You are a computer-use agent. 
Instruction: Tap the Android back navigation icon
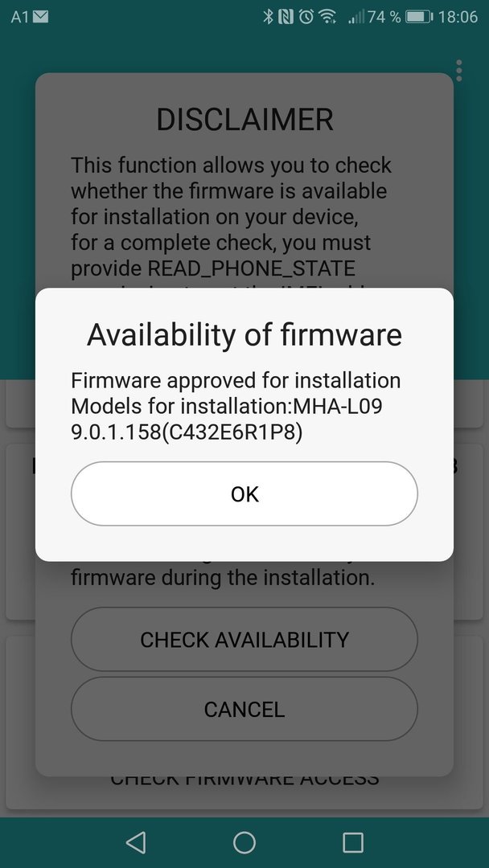(136, 842)
